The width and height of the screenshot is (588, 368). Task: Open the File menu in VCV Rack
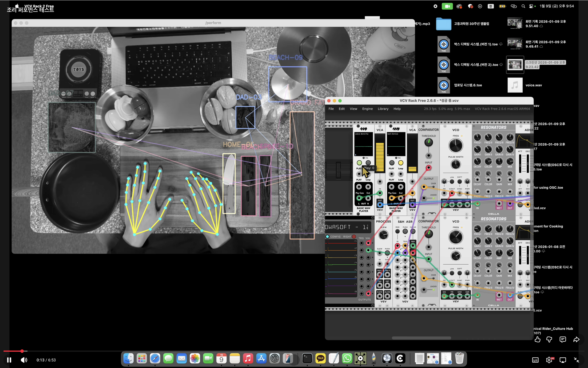tap(331, 109)
